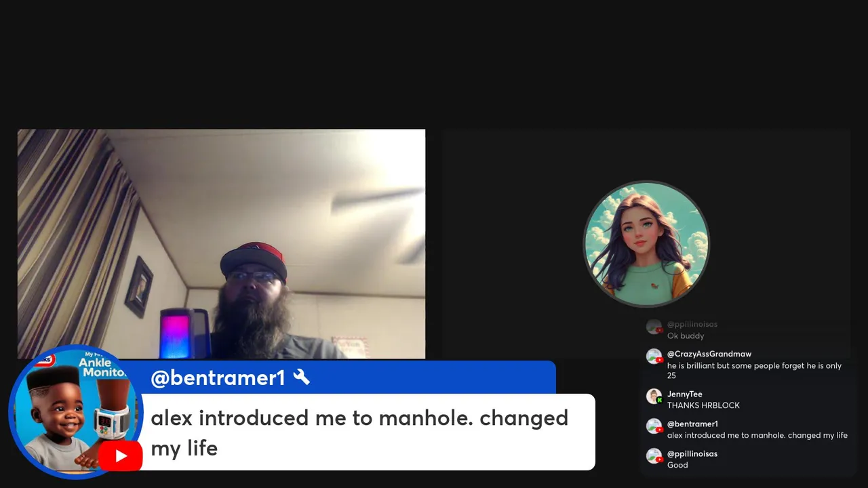Click the green Kick badge on JennyTee's avatar
The height and width of the screenshot is (488, 868).
[x=659, y=401]
